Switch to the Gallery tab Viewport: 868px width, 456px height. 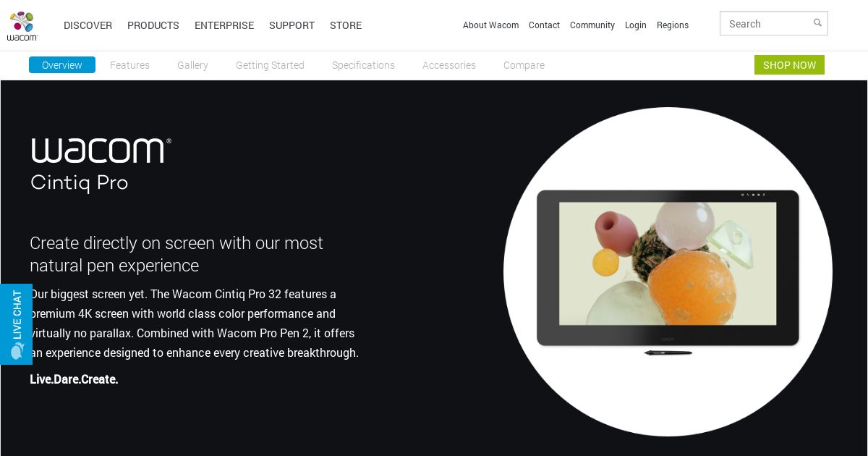pyautogui.click(x=192, y=65)
